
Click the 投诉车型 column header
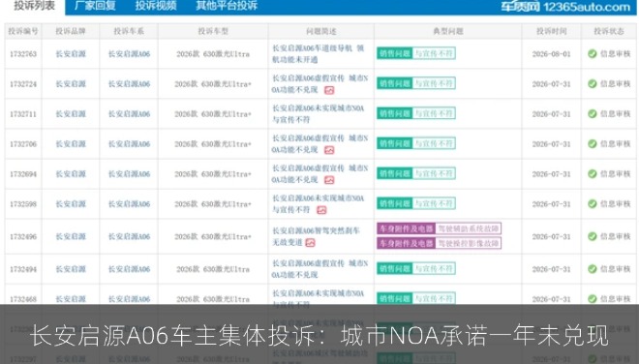[x=213, y=31]
